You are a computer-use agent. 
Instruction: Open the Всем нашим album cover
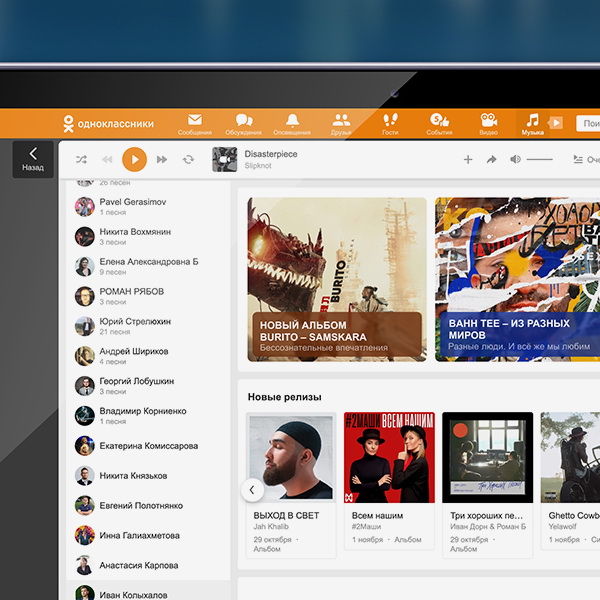coord(389,457)
